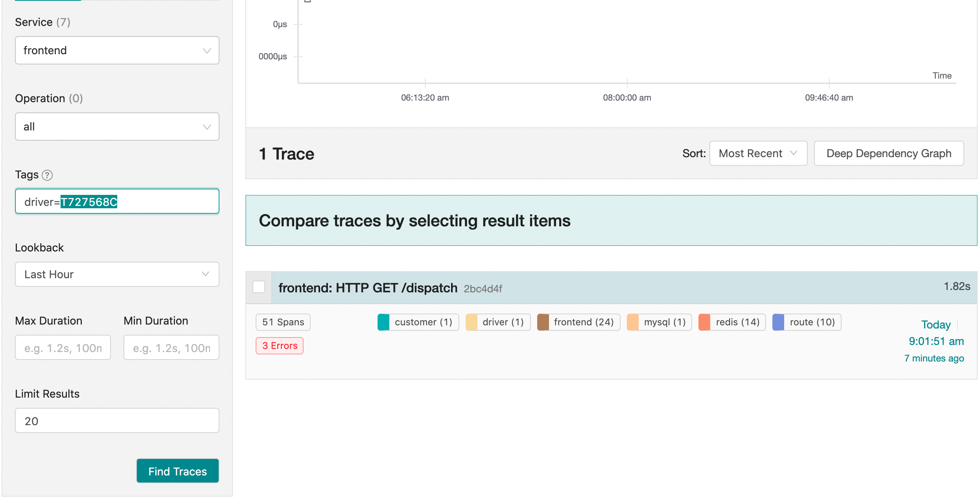
Task: Open the Deep Dependency Graph
Action: point(888,153)
